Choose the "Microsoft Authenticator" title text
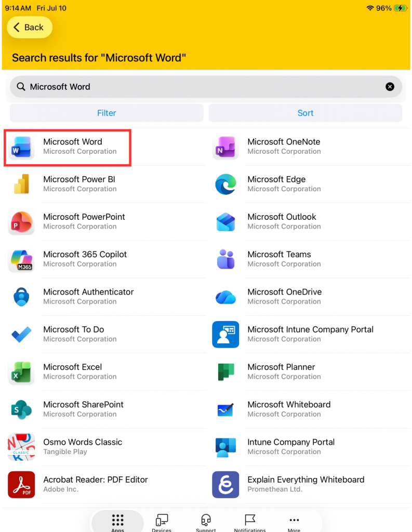Screen dimensions: 412x532 coord(88,292)
